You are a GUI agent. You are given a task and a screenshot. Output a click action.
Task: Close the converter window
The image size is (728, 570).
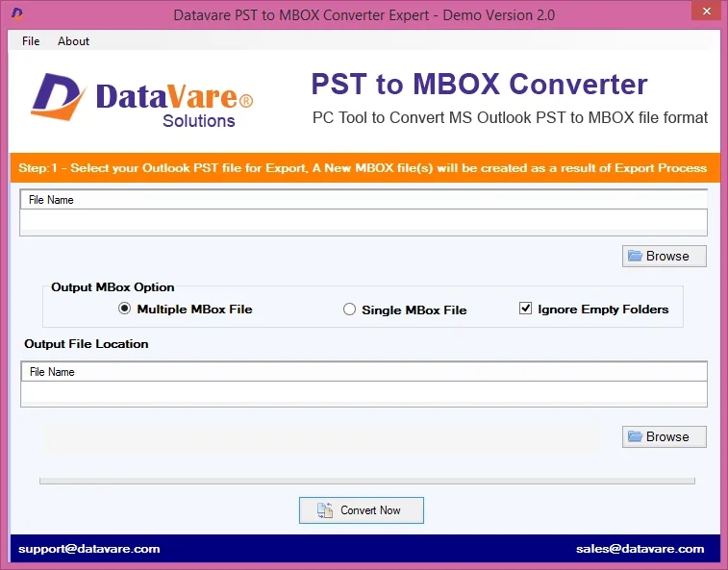pos(706,12)
